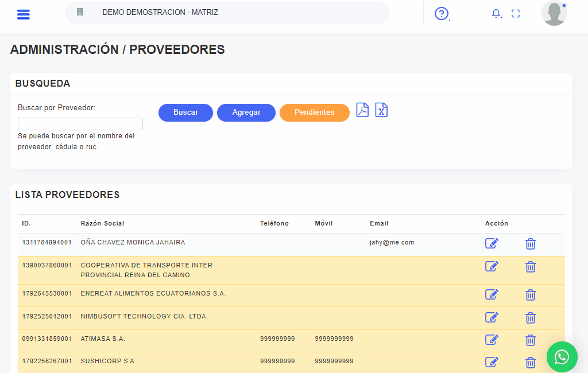
Task: Open the hamburger navigation menu
Action: [x=24, y=14]
